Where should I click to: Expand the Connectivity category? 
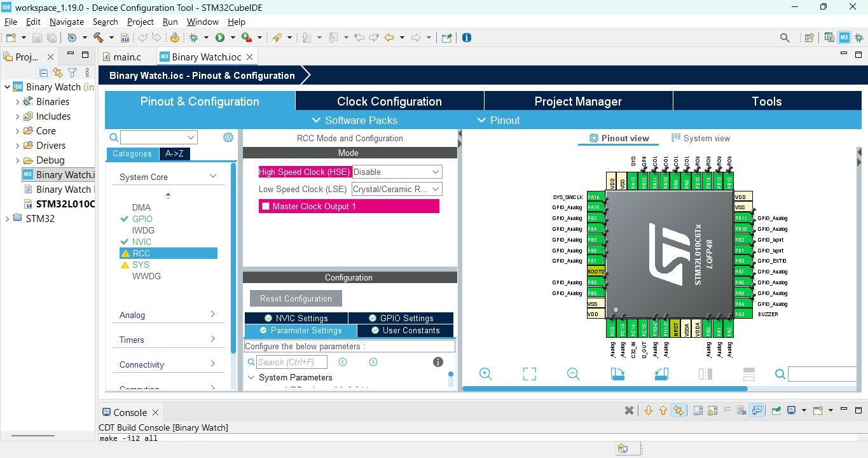coord(213,364)
